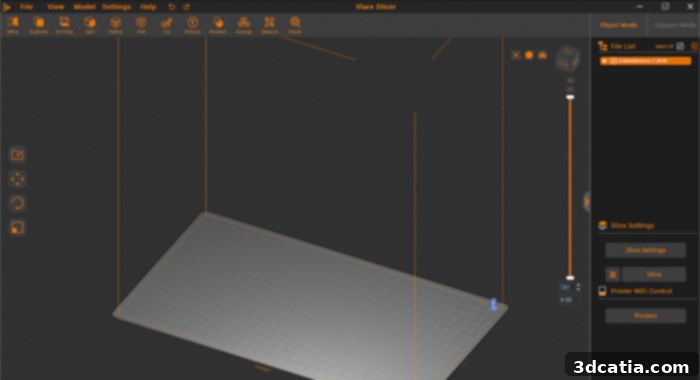Viewport: 700px width, 380px height.
Task: Switch to Support Mode tab
Action: tap(675, 25)
